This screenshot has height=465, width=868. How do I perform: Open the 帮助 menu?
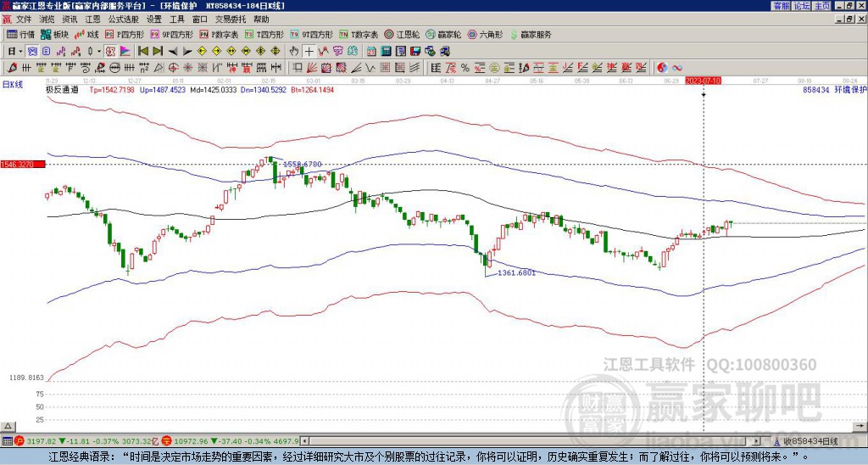pyautogui.click(x=261, y=20)
